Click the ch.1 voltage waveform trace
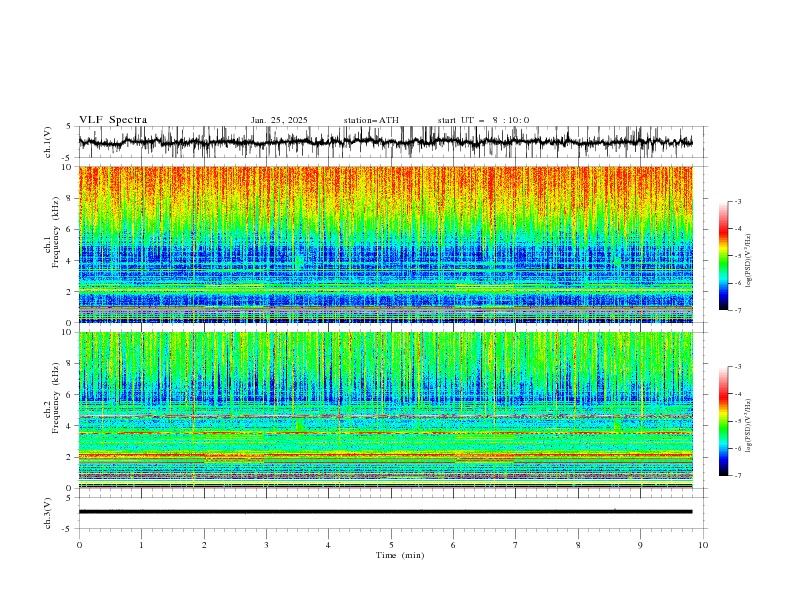Image resolution: width=792 pixels, height=612 pixels. [x=386, y=142]
